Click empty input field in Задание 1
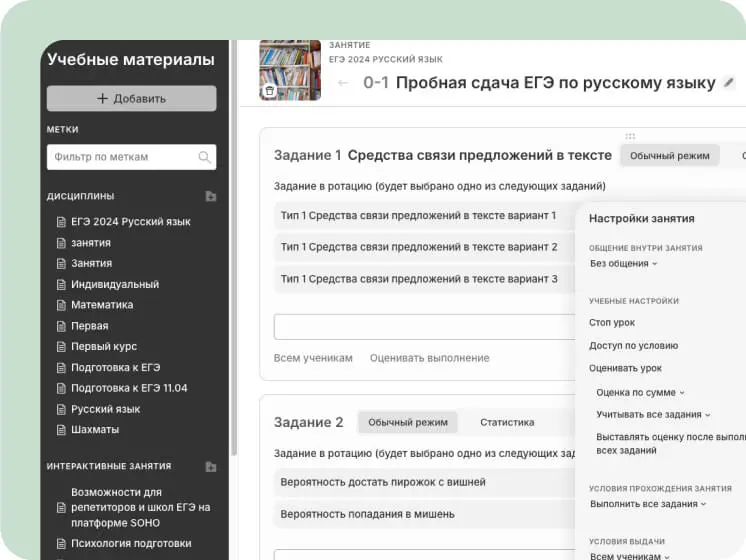Image resolution: width=746 pixels, height=560 pixels. [424, 327]
